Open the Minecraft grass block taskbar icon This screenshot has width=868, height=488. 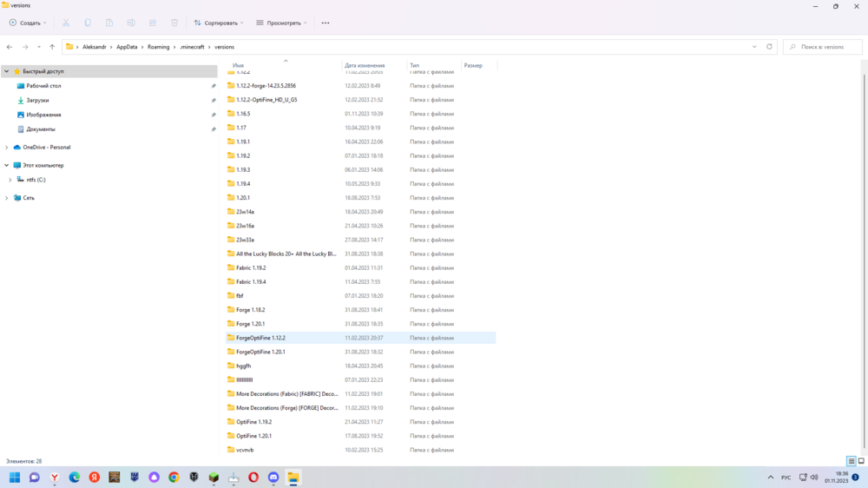[x=214, y=477]
